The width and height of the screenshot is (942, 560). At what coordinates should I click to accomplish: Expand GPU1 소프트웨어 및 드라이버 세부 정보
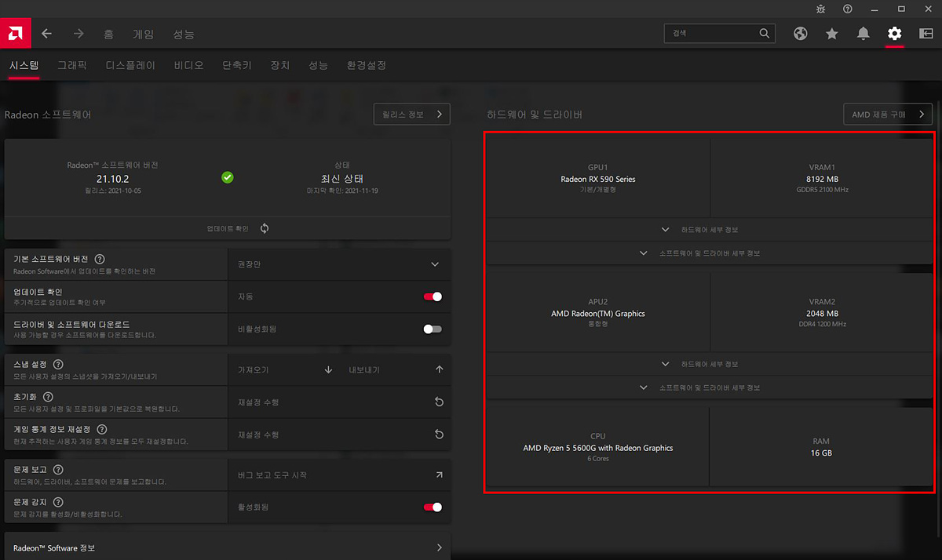click(x=710, y=253)
